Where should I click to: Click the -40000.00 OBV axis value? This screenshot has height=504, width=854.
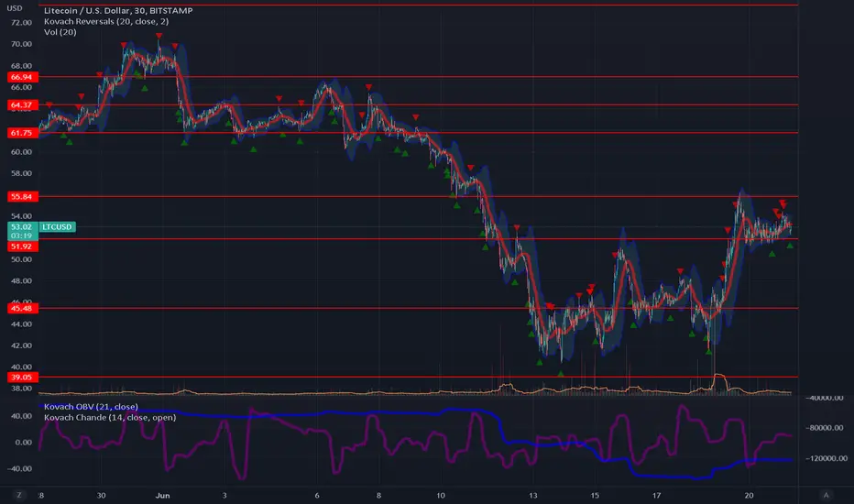point(824,399)
